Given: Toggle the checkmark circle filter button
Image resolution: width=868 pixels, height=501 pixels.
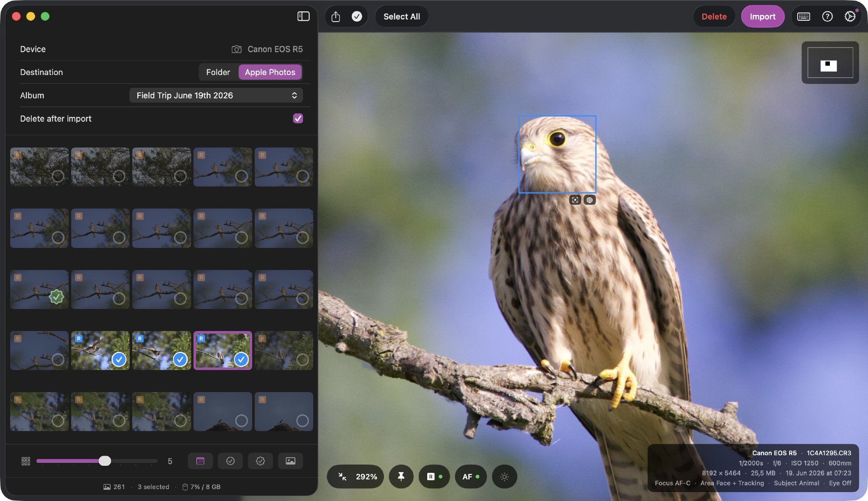Looking at the screenshot, I should pos(231,461).
